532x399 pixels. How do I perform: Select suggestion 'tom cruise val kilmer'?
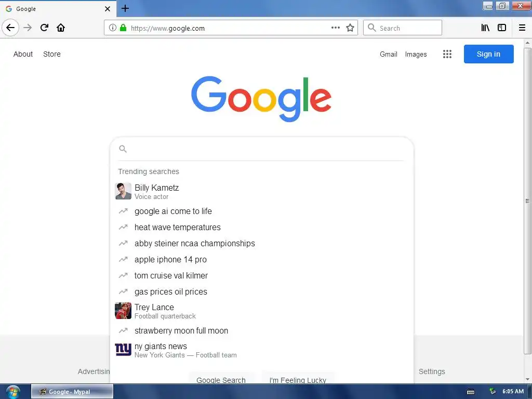coord(262,275)
